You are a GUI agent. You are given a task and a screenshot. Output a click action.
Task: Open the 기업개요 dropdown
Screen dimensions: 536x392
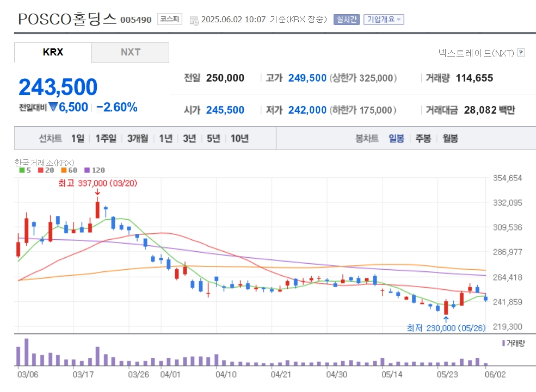click(x=384, y=20)
